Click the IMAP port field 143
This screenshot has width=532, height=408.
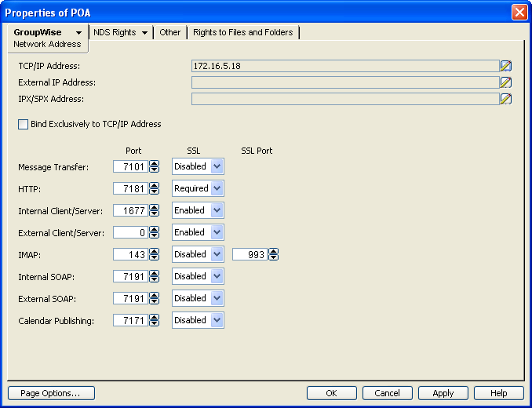click(130, 254)
